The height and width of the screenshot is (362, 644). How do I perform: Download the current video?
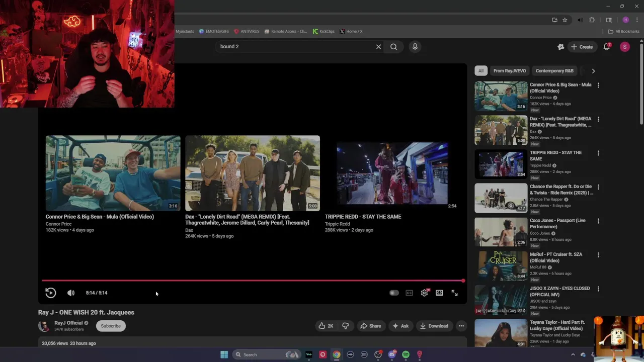tap(434, 326)
